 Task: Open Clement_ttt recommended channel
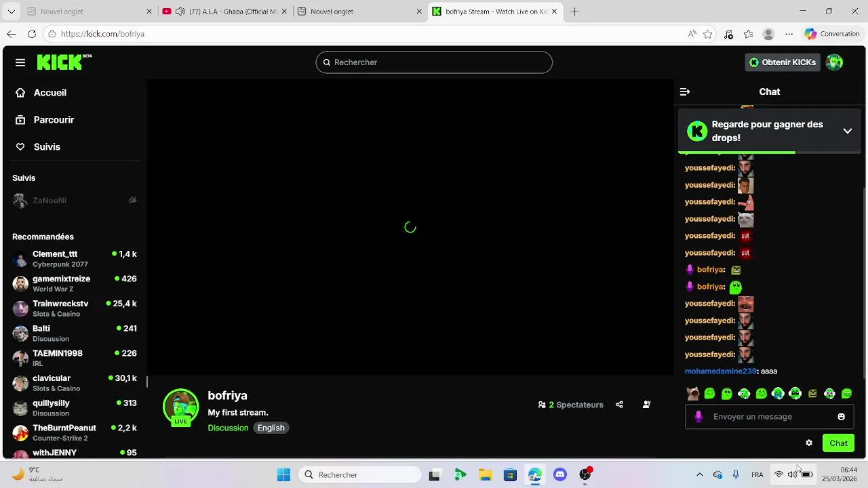point(75,259)
